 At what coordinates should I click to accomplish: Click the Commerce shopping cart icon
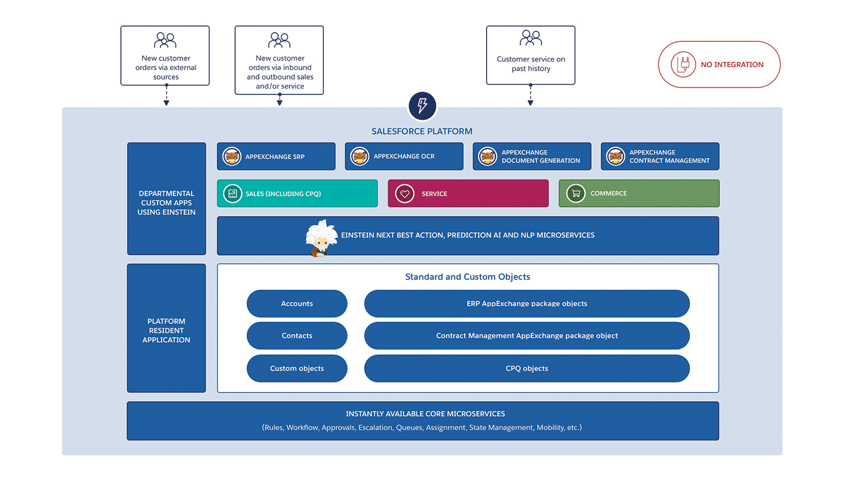pyautogui.click(x=576, y=194)
